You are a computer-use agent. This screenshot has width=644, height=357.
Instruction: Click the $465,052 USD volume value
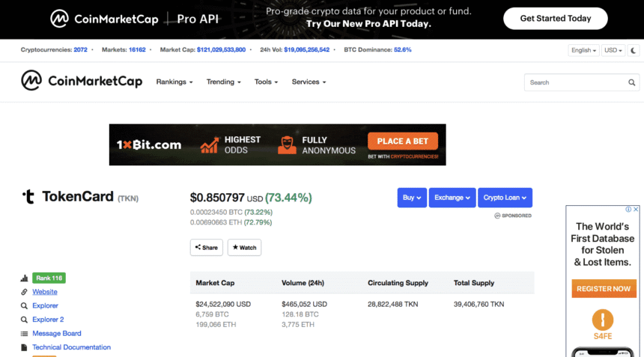pyautogui.click(x=304, y=305)
